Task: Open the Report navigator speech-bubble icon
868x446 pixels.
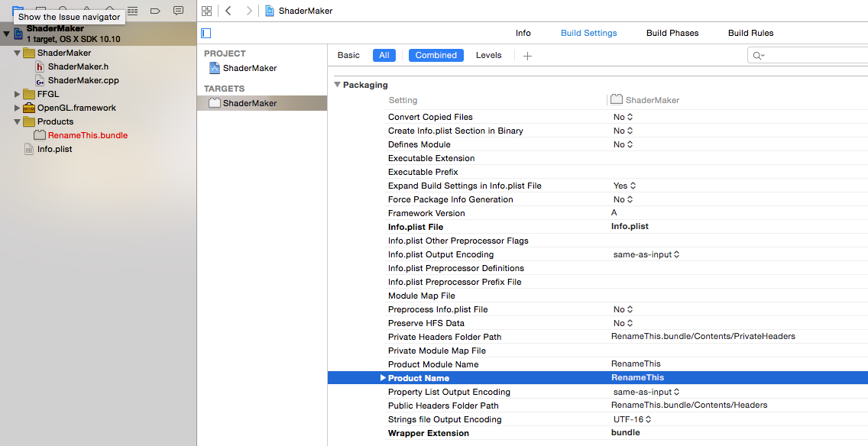Action: pyautogui.click(x=178, y=11)
